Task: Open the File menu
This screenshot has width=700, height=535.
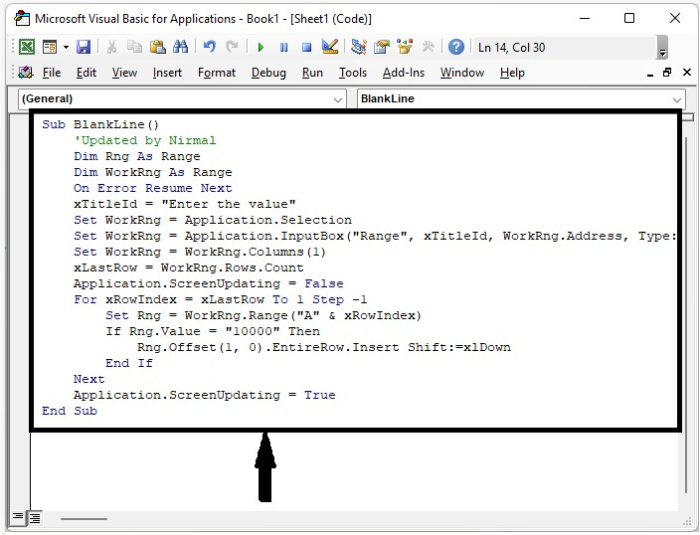Action: tap(52, 72)
